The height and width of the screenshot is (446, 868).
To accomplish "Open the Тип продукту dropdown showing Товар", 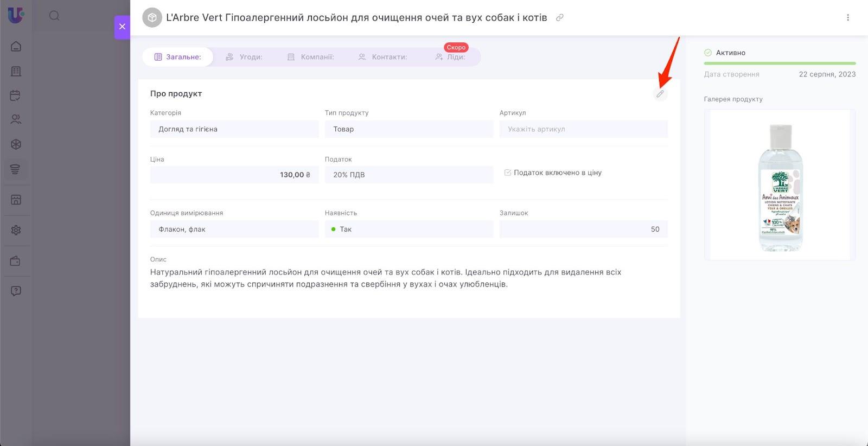I will [x=409, y=129].
